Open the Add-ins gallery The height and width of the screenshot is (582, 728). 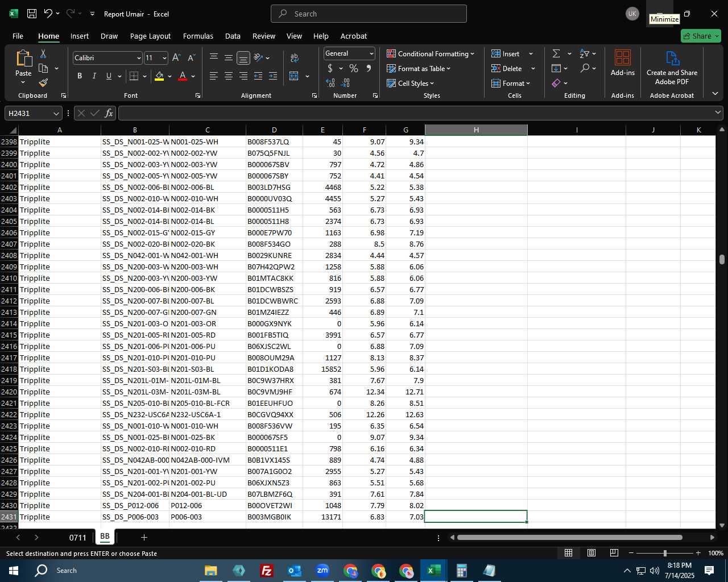[623, 63]
